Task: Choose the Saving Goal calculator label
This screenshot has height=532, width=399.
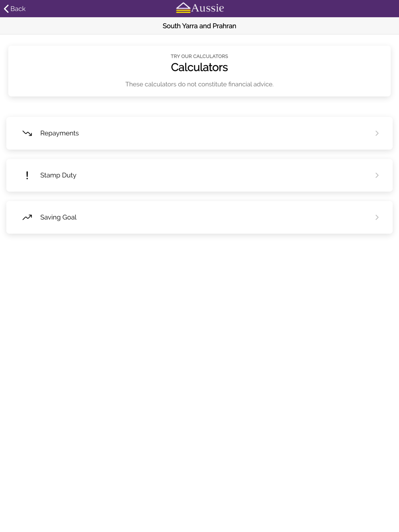Action: click(58, 217)
